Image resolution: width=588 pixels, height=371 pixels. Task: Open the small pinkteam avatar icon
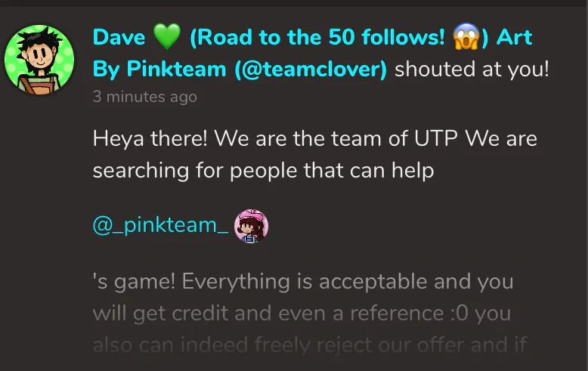pos(251,226)
